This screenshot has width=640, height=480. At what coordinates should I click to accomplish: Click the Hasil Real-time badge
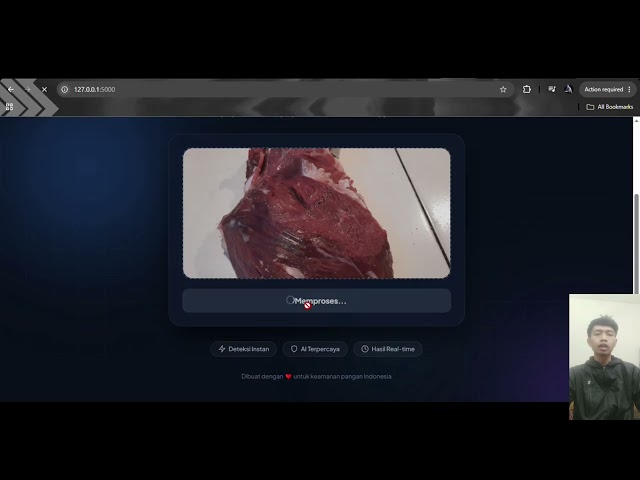click(388, 349)
